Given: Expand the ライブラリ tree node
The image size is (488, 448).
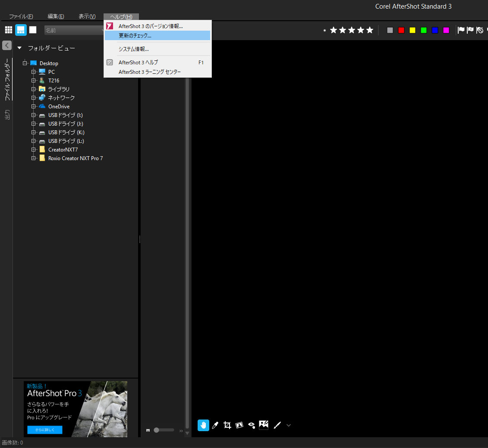Looking at the screenshot, I should tap(33, 89).
